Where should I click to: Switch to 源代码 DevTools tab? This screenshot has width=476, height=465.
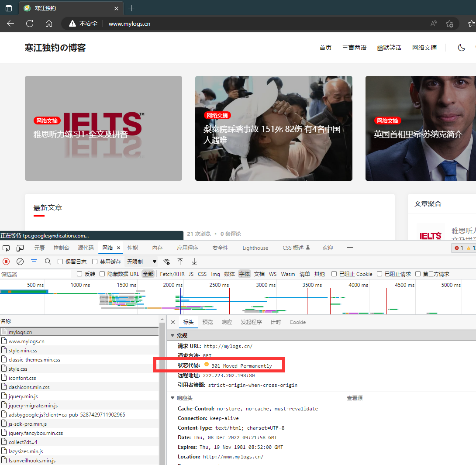pos(86,248)
